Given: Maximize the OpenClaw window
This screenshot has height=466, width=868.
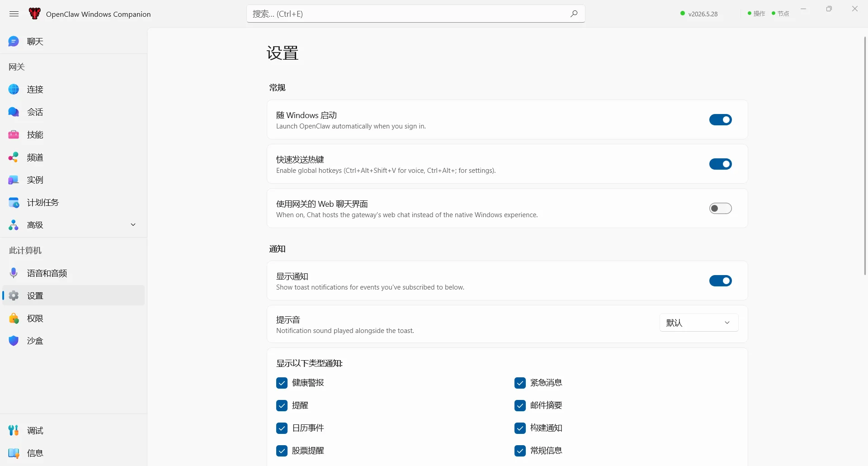Looking at the screenshot, I should [x=829, y=9].
